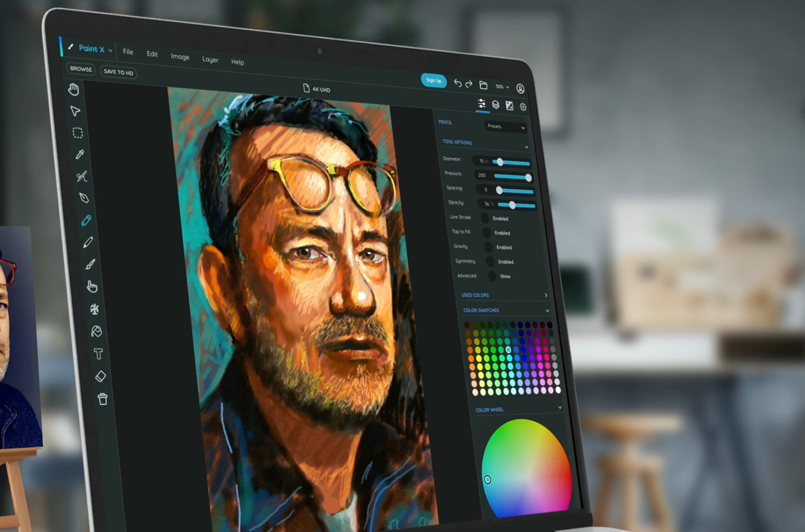Select the Text tool
The height and width of the screenshot is (532, 805).
[x=98, y=354]
